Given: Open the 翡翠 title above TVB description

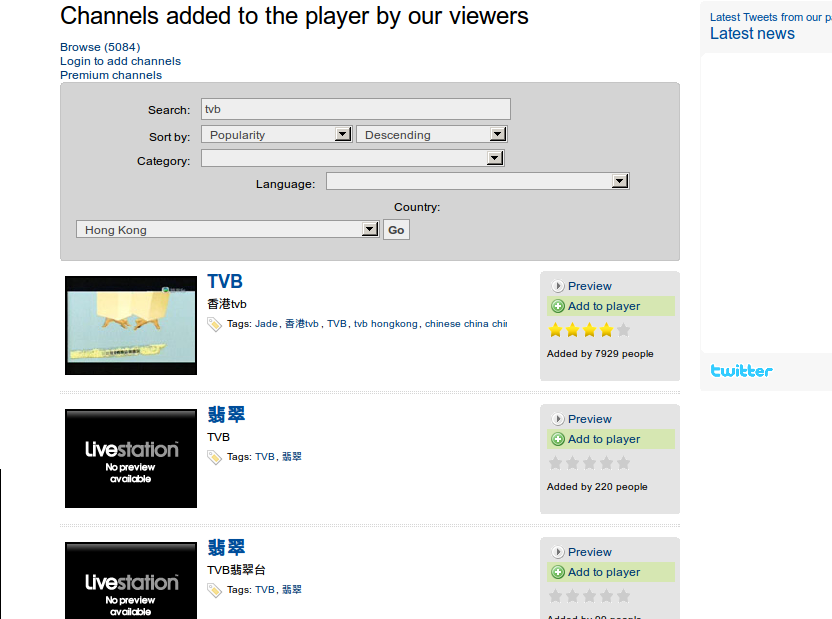Looking at the screenshot, I should [227, 414].
